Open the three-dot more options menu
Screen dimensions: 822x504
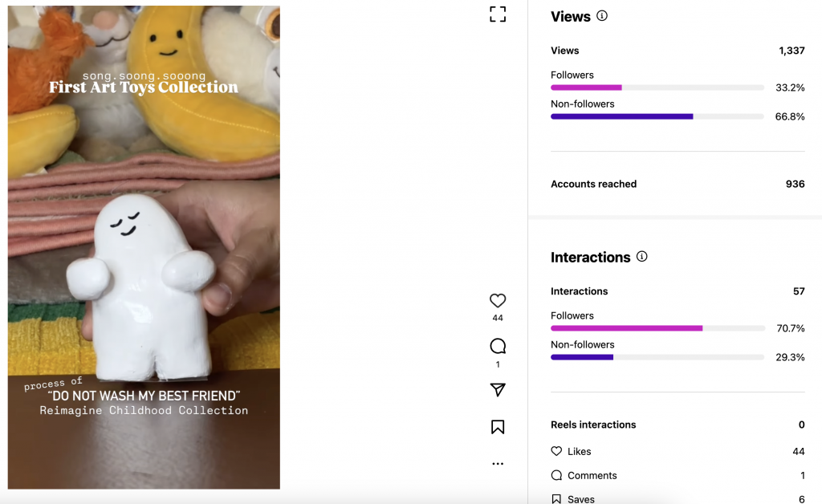(x=498, y=464)
